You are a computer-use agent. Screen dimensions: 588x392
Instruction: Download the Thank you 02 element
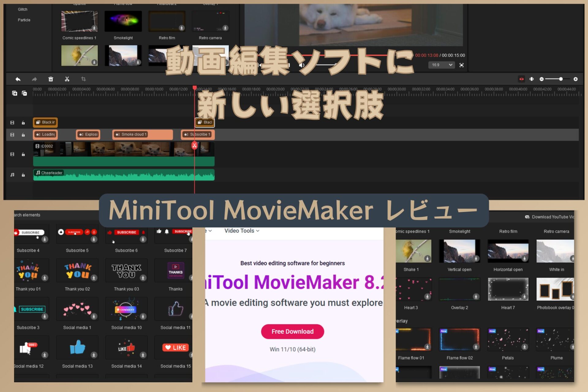click(94, 278)
